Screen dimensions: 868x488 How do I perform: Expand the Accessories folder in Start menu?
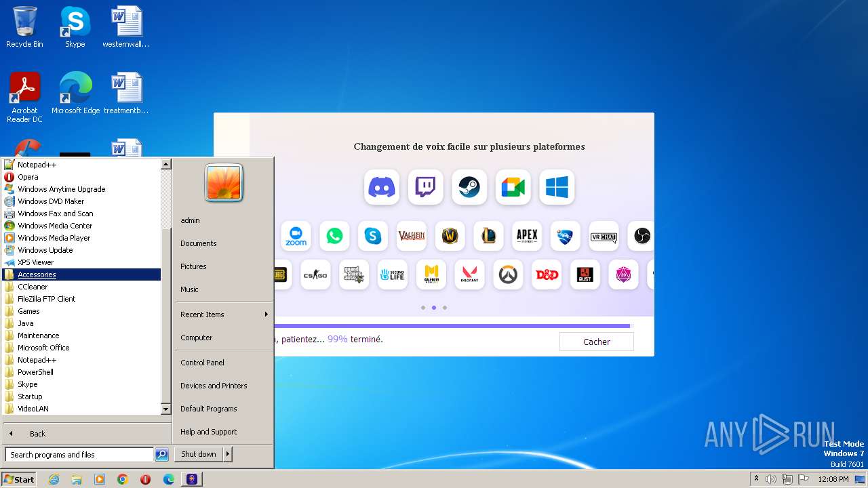pos(81,274)
